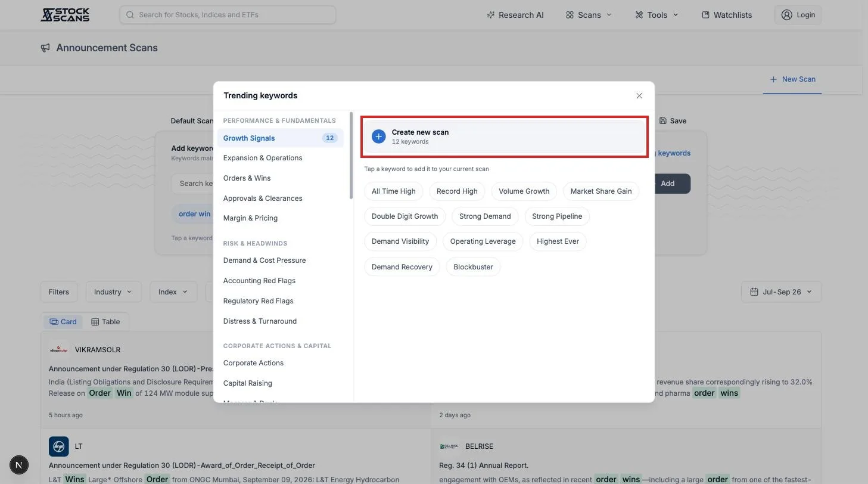This screenshot has height=484, width=868.
Task: Click the VIKRAMSOLR ticker name
Action: click(x=98, y=350)
